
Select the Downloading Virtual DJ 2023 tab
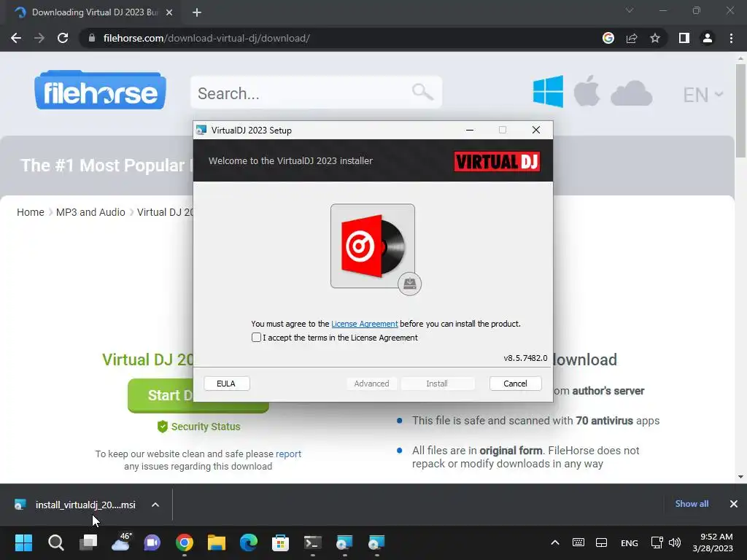pyautogui.click(x=93, y=12)
